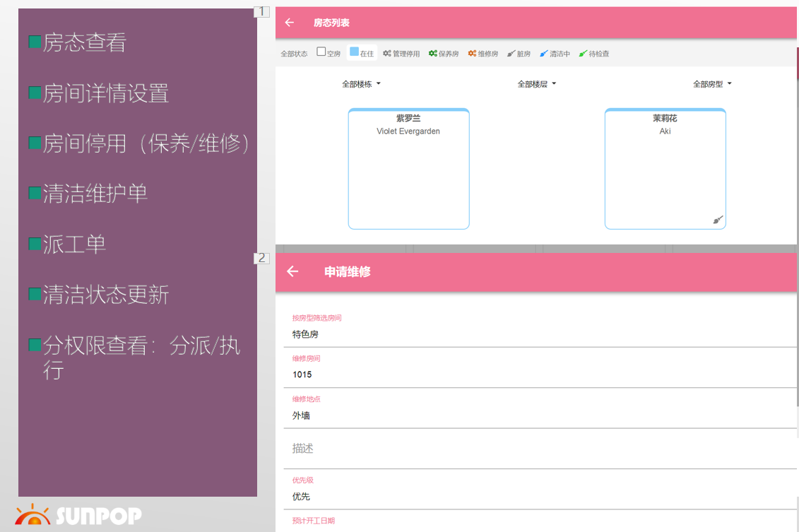Click the 申请维修 title text

[348, 271]
